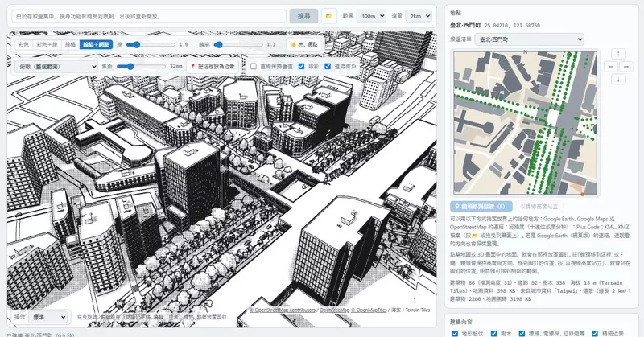Click the Terrain Tiles attribution text

point(417,310)
